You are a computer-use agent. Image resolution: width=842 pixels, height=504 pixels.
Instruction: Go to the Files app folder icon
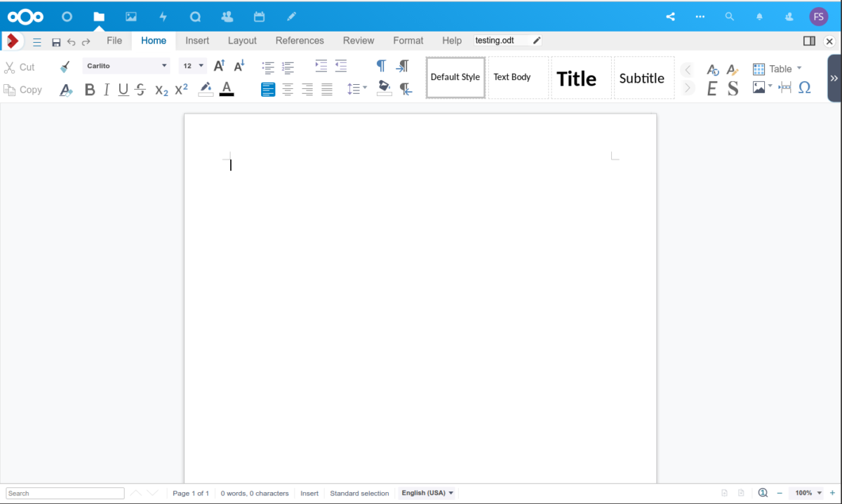pyautogui.click(x=99, y=16)
